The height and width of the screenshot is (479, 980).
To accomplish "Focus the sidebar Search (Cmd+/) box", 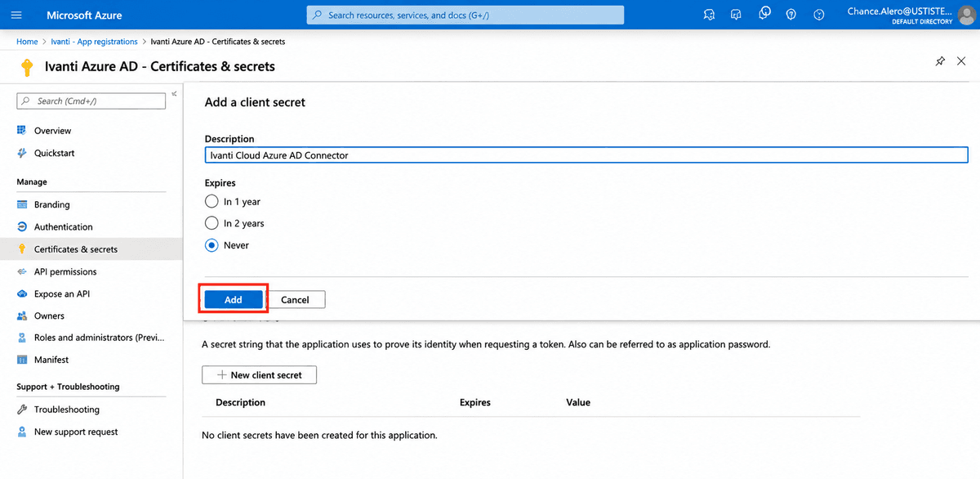I will click(91, 101).
